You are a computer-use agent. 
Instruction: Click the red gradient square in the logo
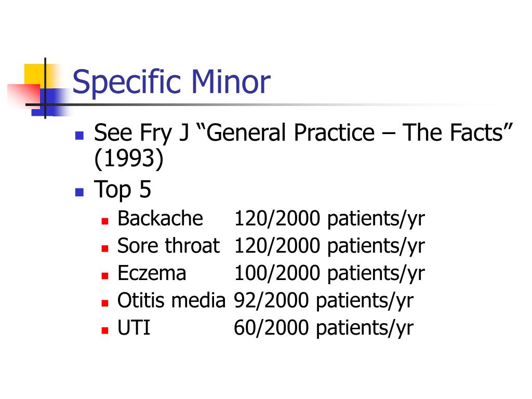point(24,96)
